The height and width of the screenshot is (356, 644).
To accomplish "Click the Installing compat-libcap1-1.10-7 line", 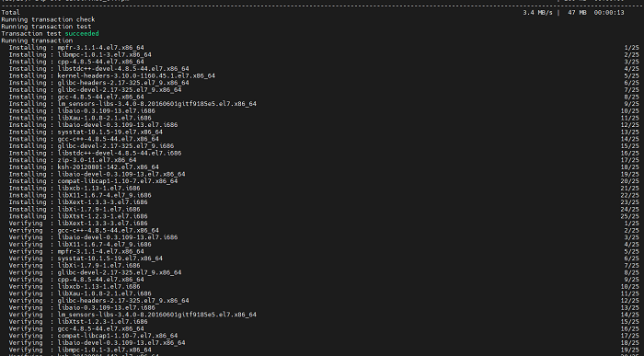I will pyautogui.click(x=93, y=181).
